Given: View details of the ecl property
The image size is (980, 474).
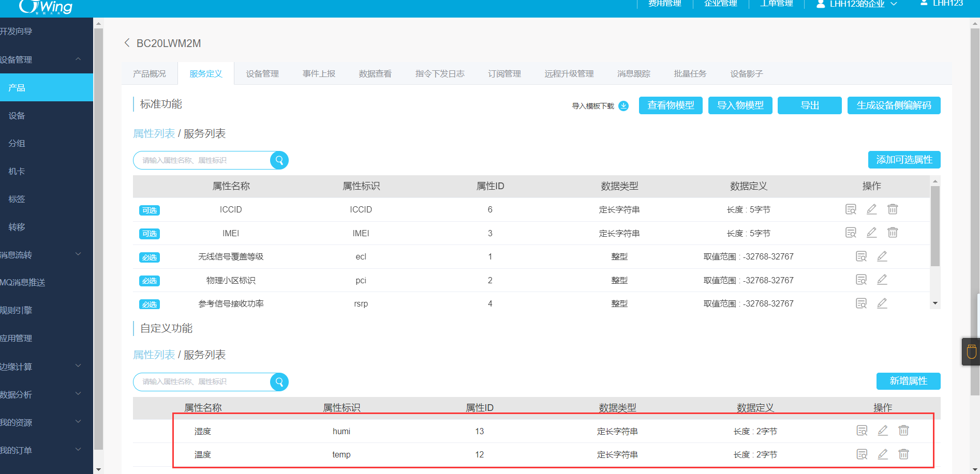Looking at the screenshot, I should pos(862,256).
